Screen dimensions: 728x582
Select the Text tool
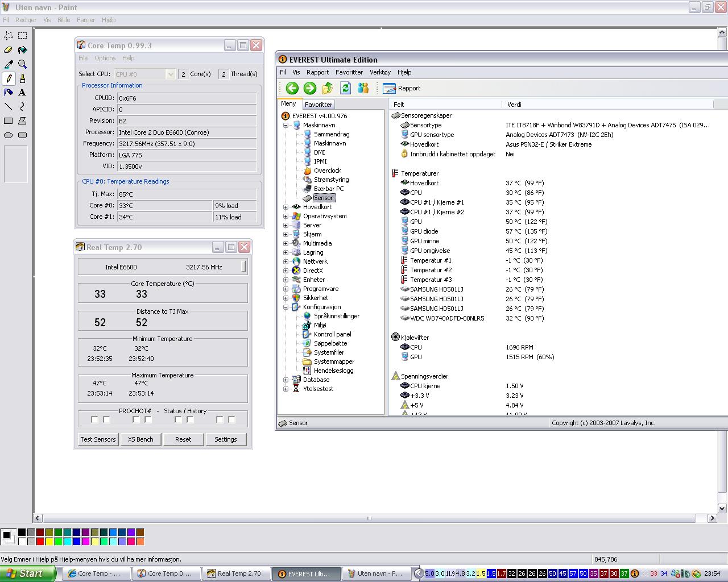(x=22, y=92)
